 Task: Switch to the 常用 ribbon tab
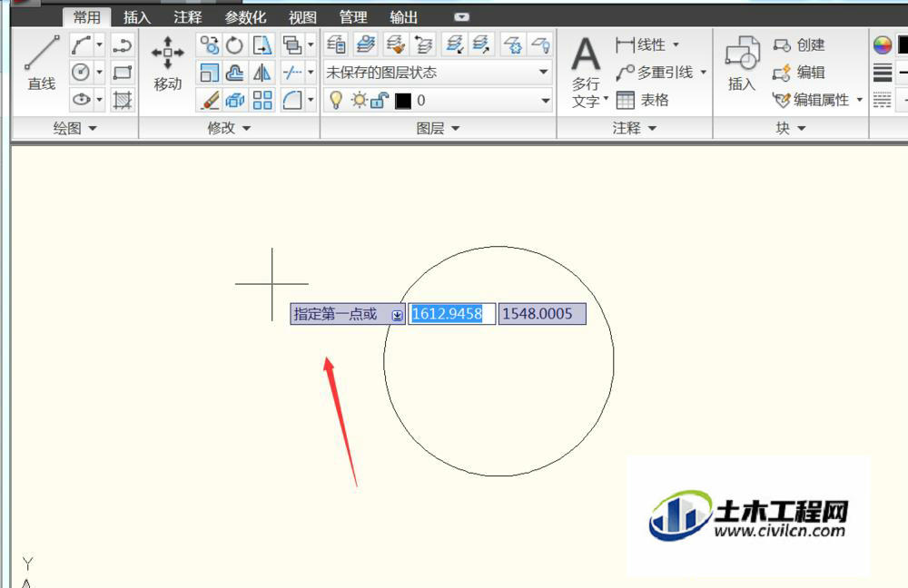click(x=87, y=17)
